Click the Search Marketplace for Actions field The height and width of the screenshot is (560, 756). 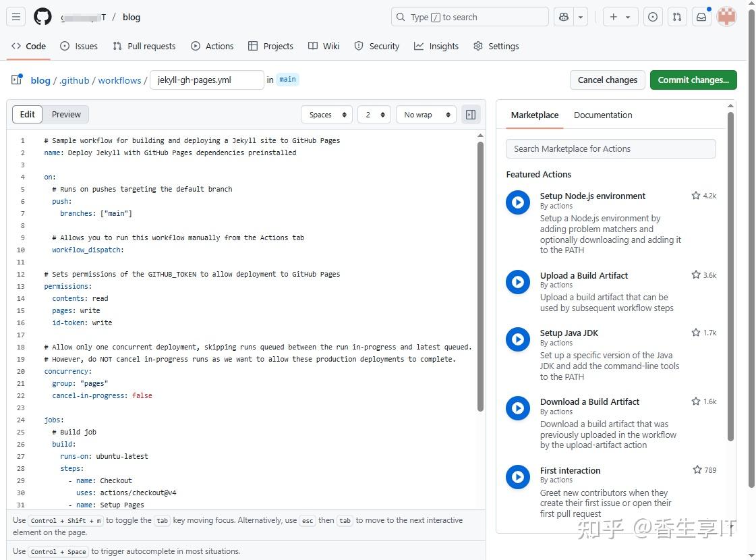(x=610, y=148)
